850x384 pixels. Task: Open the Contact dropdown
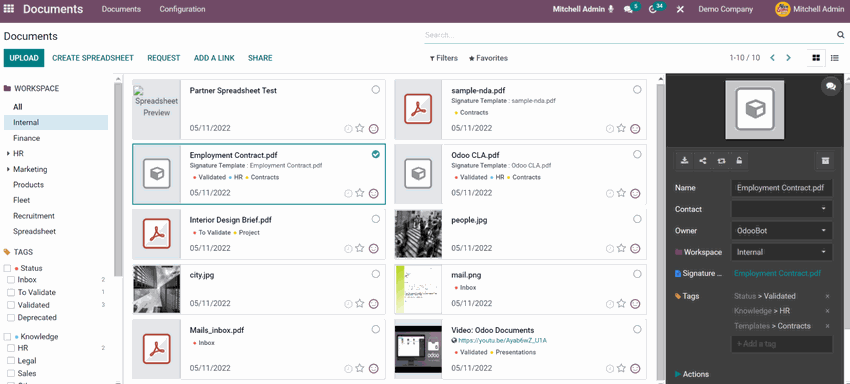click(781, 209)
